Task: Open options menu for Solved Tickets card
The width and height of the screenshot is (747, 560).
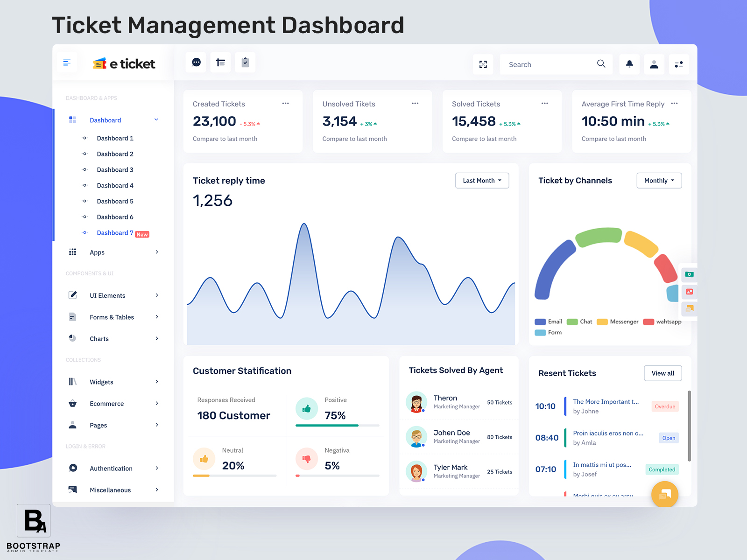Action: 544,104
